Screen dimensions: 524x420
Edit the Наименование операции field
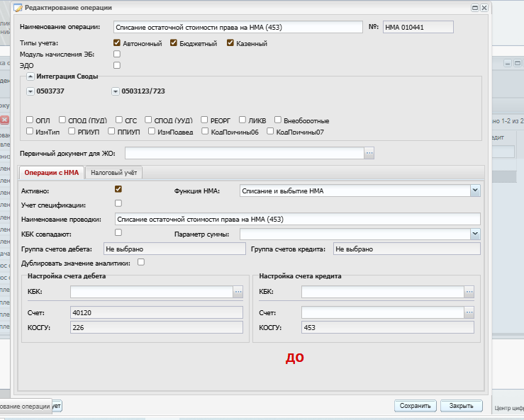click(x=238, y=27)
